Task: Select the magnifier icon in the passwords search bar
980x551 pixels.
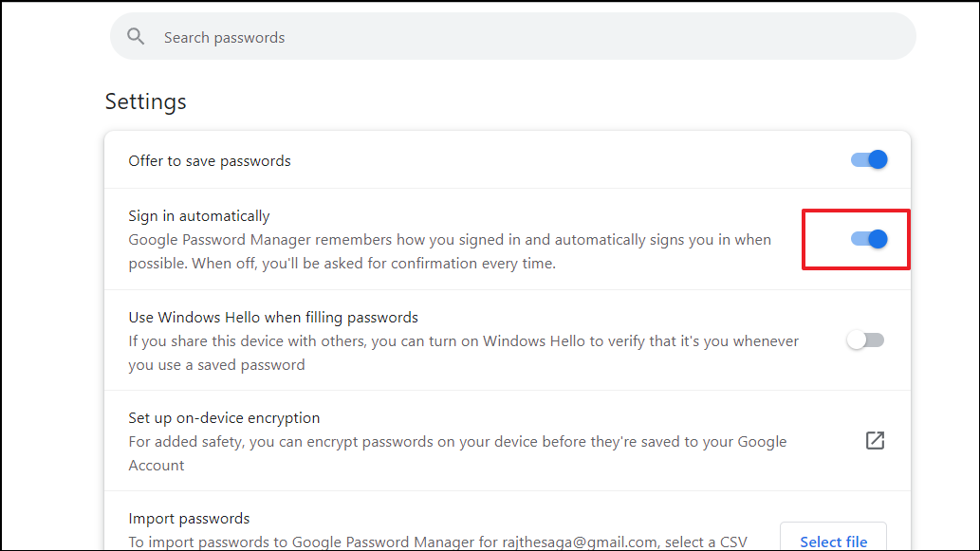Action: (x=135, y=36)
